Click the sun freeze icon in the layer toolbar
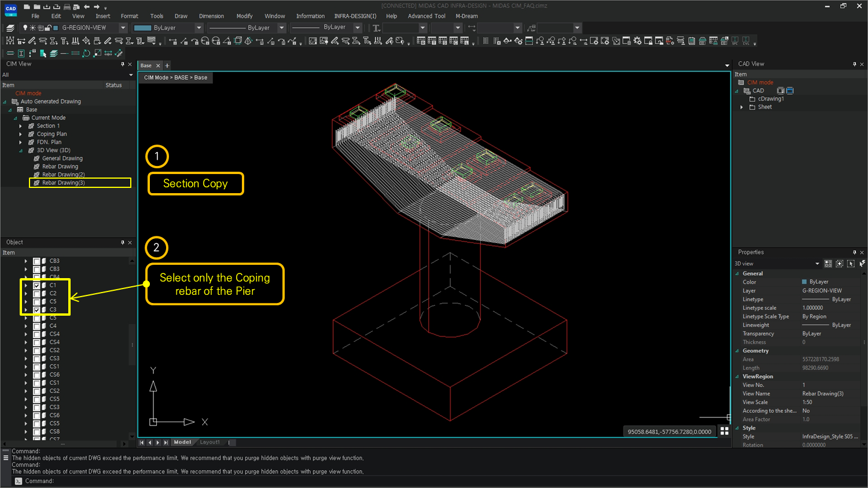Image resolution: width=868 pixels, height=488 pixels. 33,28
